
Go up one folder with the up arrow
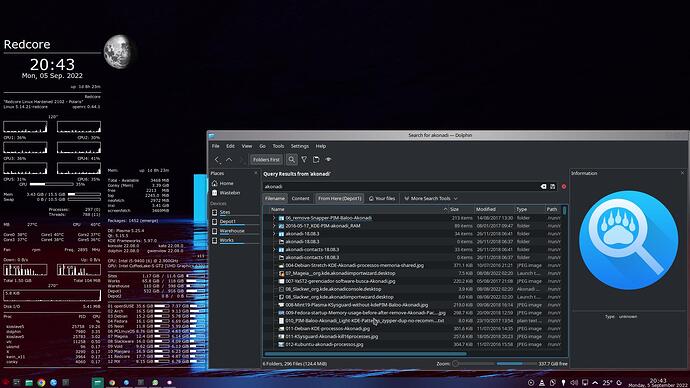point(229,160)
